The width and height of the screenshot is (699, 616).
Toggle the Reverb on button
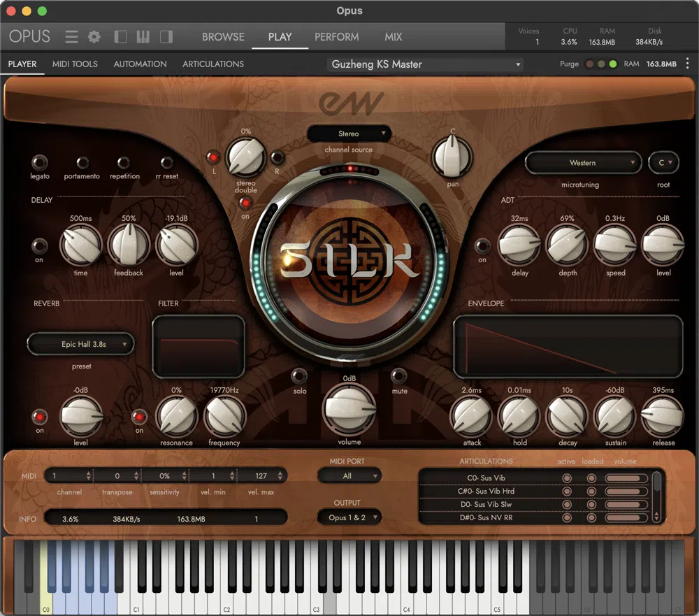pyautogui.click(x=40, y=417)
